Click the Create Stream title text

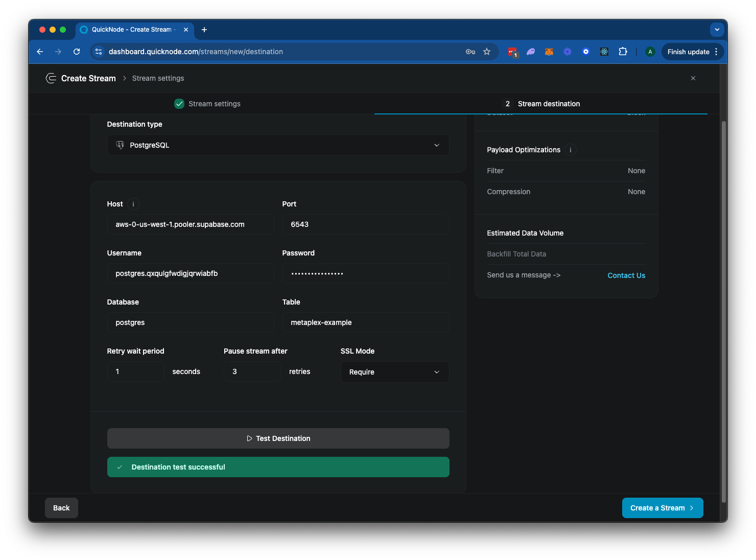[88, 78]
